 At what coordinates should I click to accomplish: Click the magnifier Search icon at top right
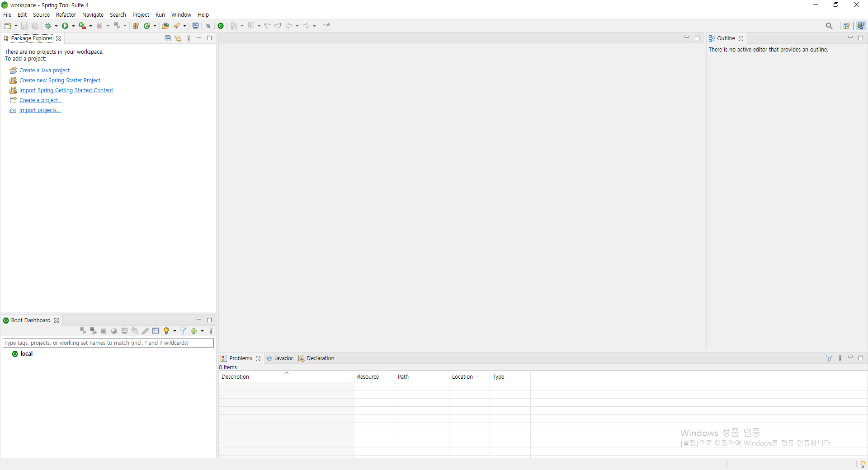[829, 26]
